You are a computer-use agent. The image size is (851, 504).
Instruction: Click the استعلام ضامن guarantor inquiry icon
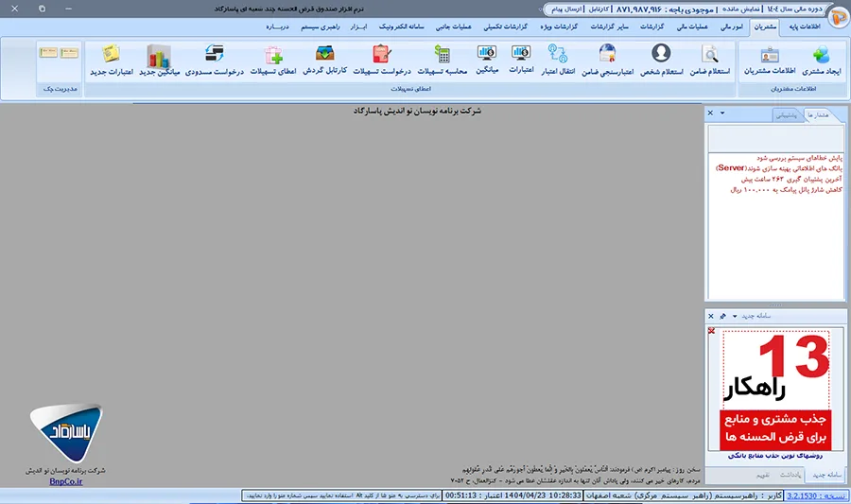(x=709, y=54)
